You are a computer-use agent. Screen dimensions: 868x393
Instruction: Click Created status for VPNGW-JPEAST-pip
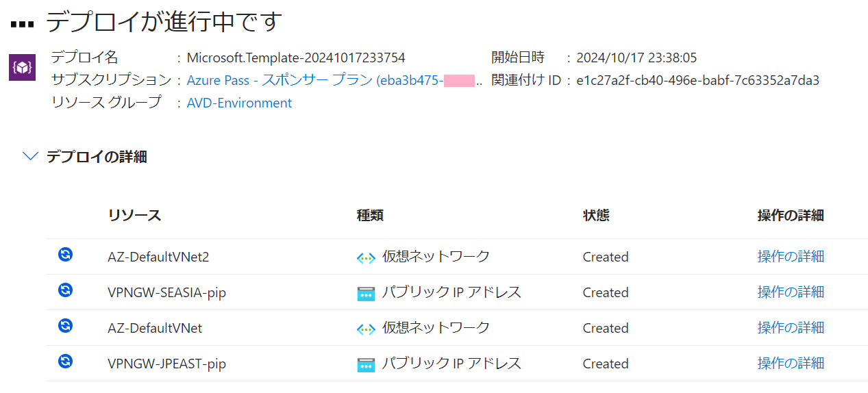click(x=606, y=364)
